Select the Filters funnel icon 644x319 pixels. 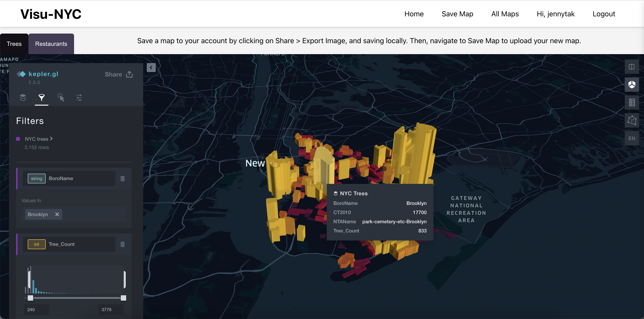pyautogui.click(x=41, y=98)
